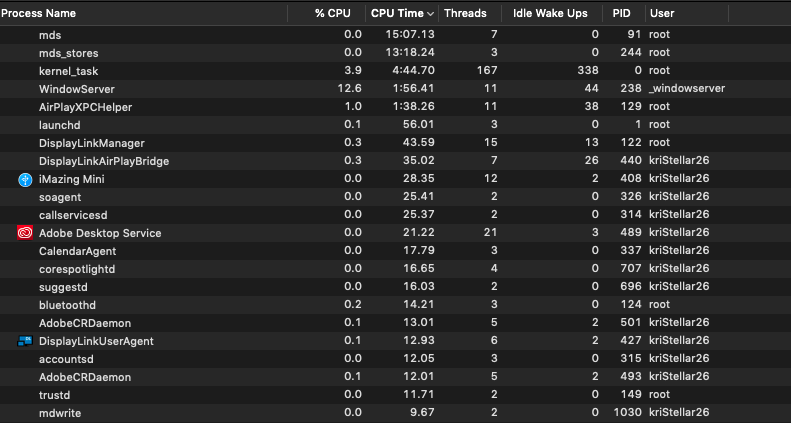
Task: Select the launchd process row
Action: tap(396, 125)
